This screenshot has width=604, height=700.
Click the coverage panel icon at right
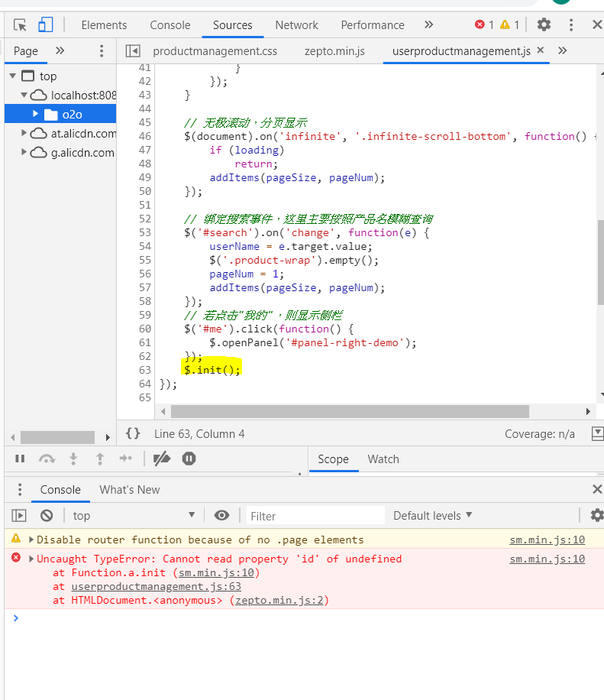(x=597, y=433)
